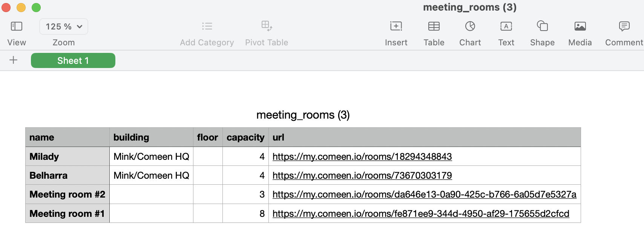Image resolution: width=644 pixels, height=238 pixels.
Task: Open the Media browser icon
Action: (x=580, y=26)
